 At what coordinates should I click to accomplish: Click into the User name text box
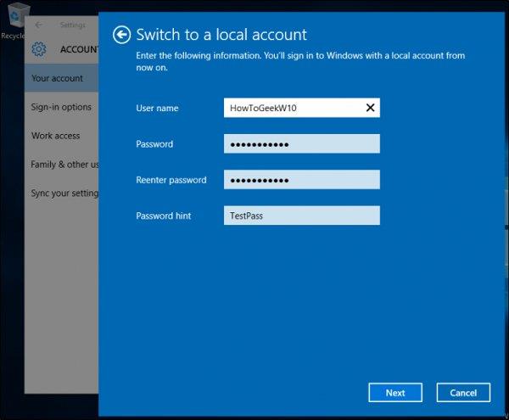(x=301, y=108)
